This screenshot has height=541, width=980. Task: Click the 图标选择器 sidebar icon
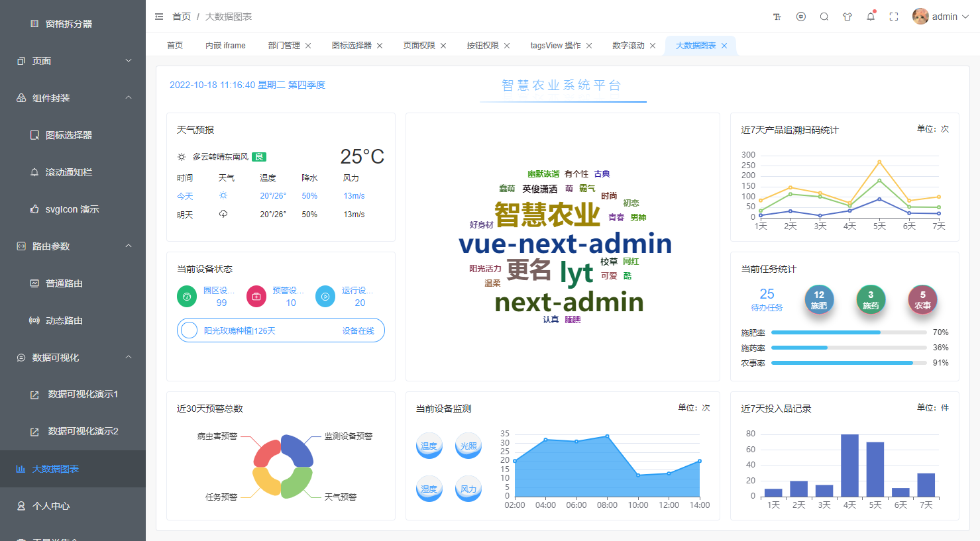[x=34, y=135]
